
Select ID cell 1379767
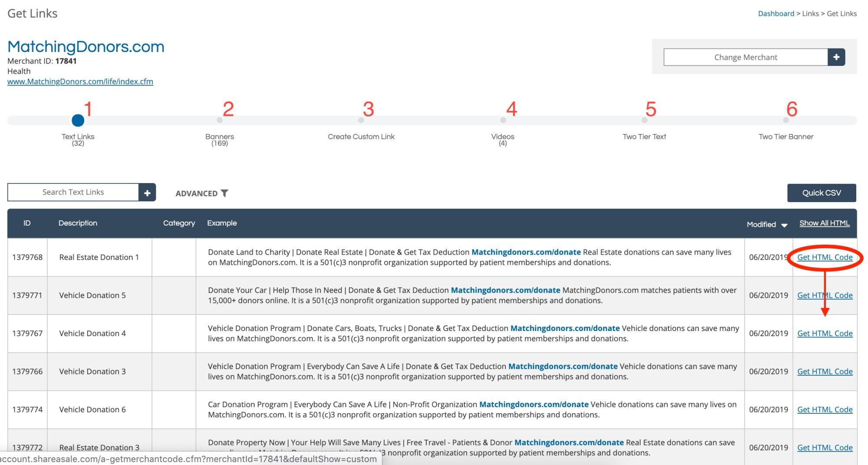(x=27, y=334)
